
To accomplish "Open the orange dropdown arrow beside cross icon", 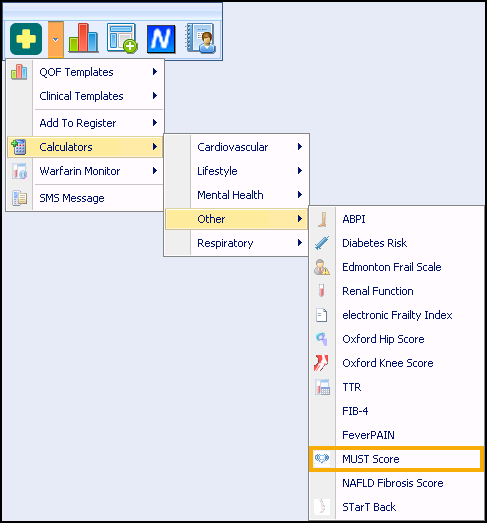I will pyautogui.click(x=56, y=39).
